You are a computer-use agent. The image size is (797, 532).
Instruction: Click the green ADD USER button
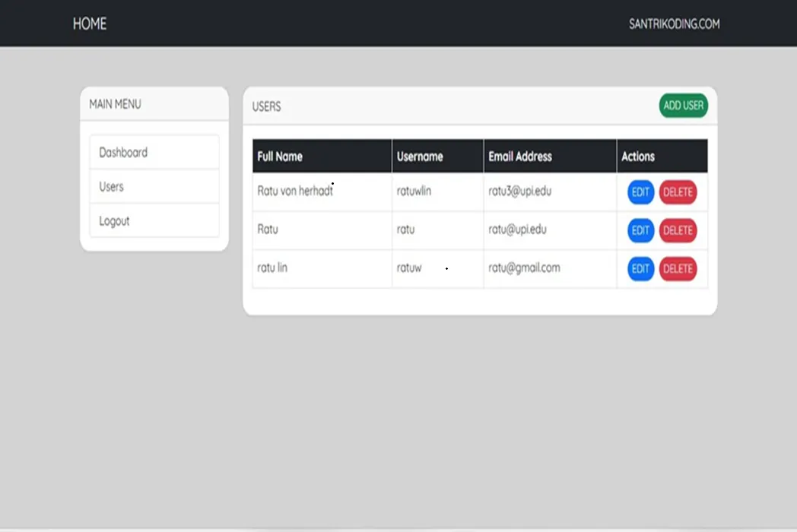(683, 105)
